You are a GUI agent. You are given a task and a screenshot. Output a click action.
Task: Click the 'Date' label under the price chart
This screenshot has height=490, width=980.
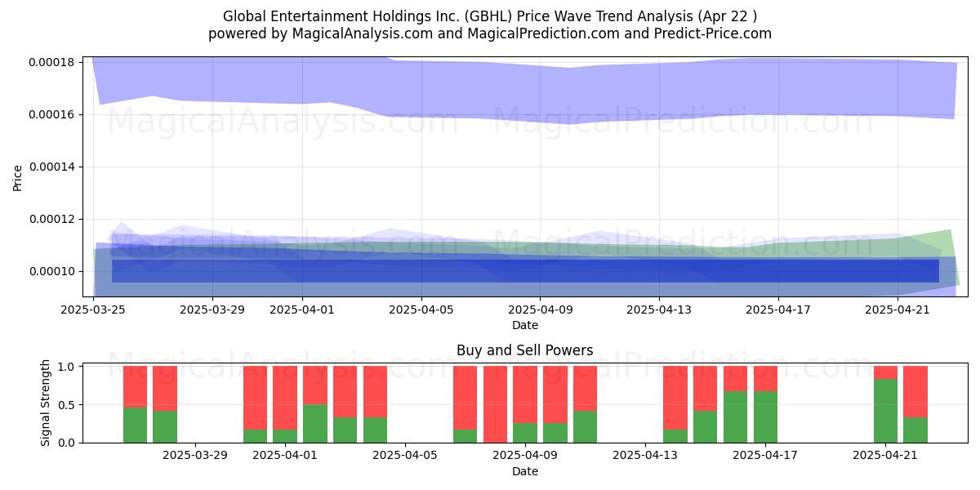click(x=525, y=325)
